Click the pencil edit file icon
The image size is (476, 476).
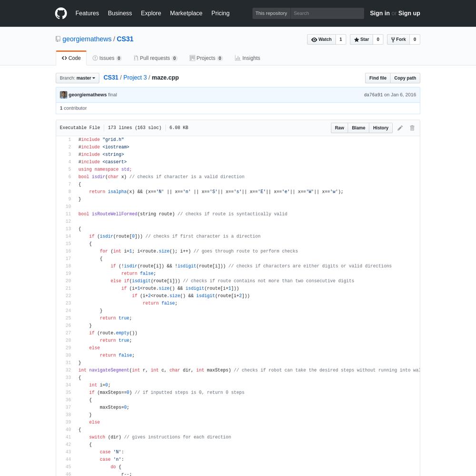click(x=400, y=128)
